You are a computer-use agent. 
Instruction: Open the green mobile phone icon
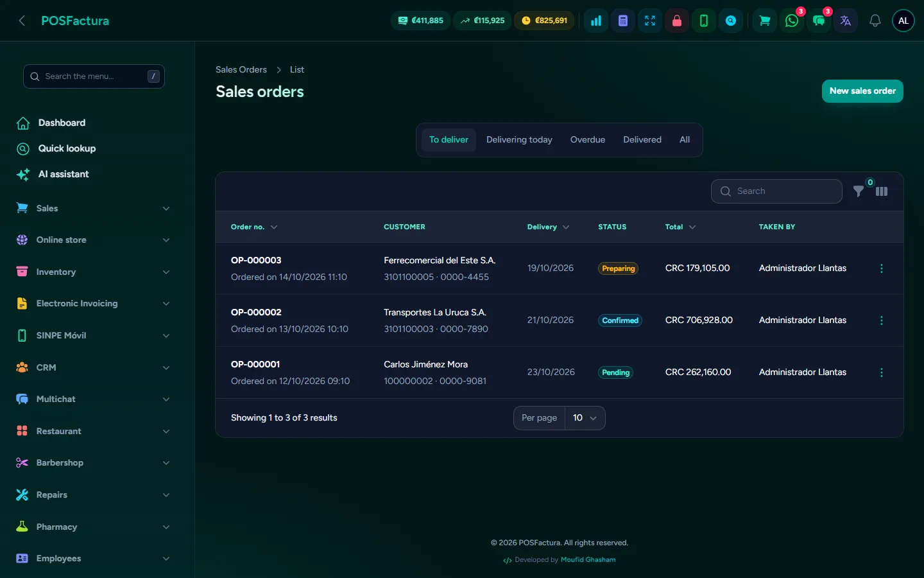coord(704,21)
